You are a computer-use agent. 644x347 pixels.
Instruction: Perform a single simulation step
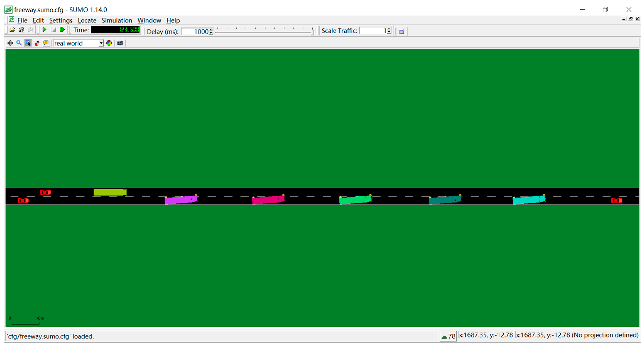62,30
